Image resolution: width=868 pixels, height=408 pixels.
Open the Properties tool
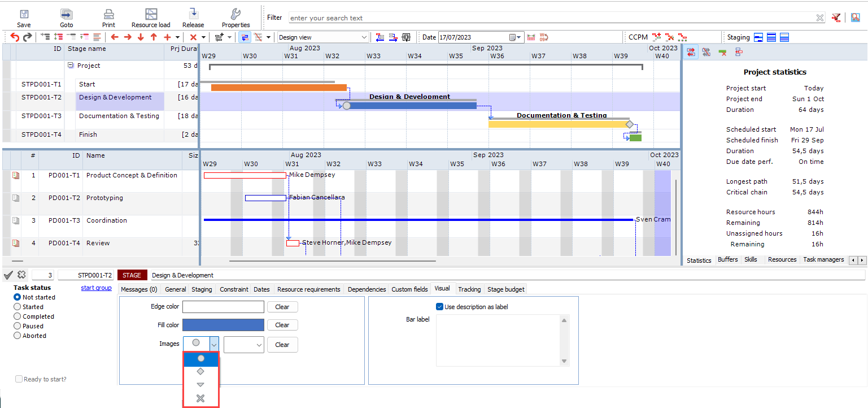(x=236, y=14)
